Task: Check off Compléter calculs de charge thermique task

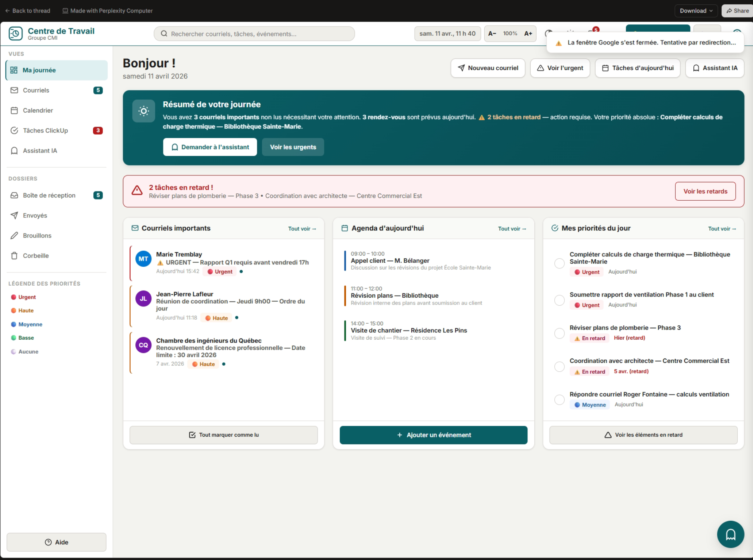Action: click(x=559, y=263)
